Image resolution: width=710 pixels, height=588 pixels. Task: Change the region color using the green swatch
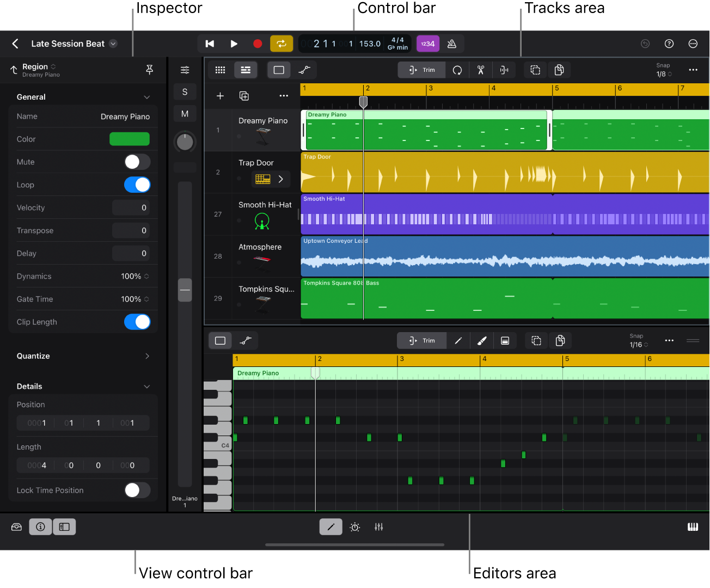click(x=130, y=139)
